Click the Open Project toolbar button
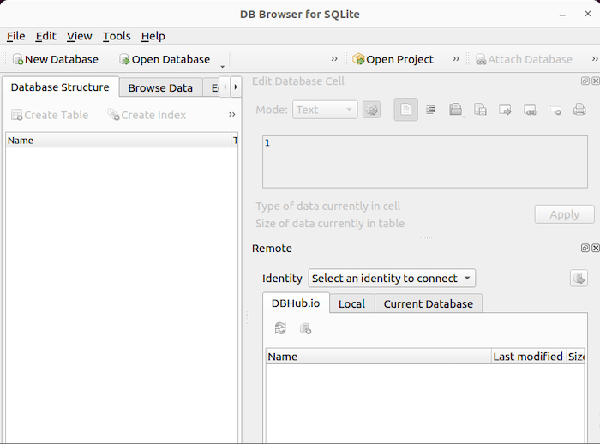The height and width of the screenshot is (444, 600). click(x=393, y=59)
